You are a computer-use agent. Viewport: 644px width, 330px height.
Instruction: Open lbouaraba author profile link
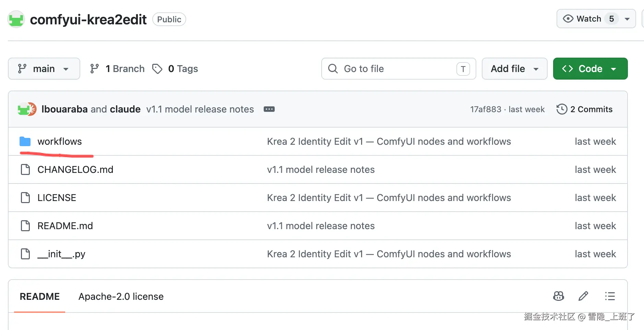tap(64, 109)
